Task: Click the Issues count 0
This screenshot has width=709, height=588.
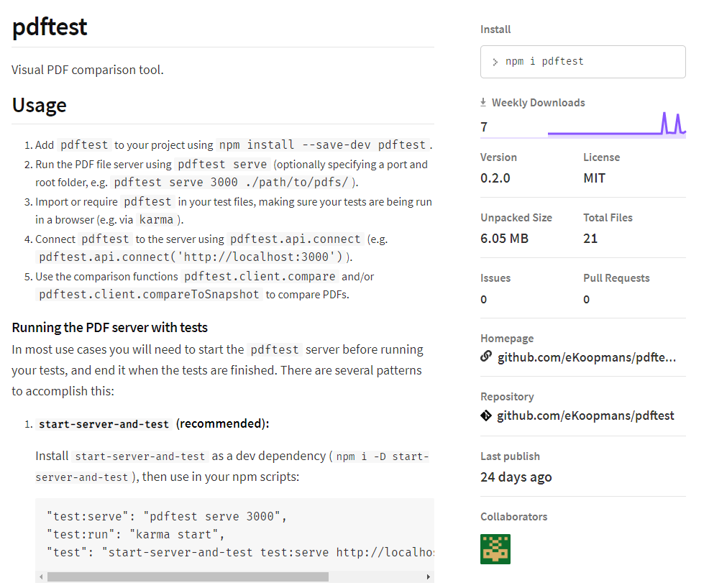Action: click(483, 299)
